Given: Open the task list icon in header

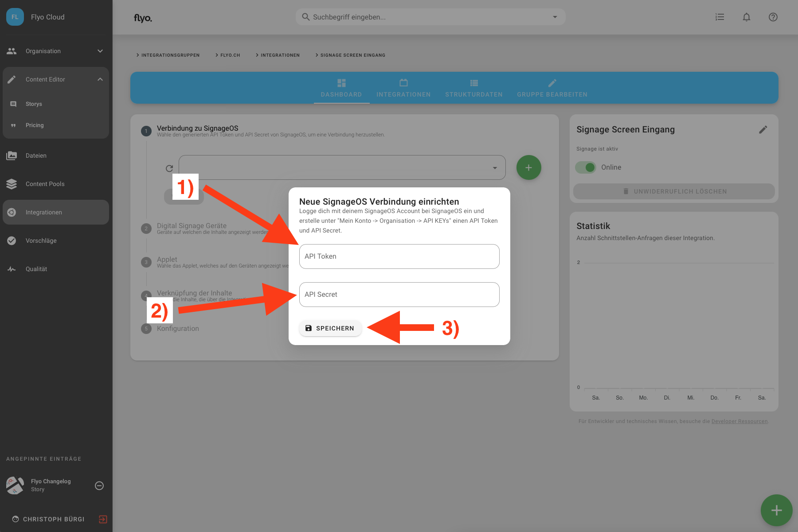Looking at the screenshot, I should pos(720,17).
